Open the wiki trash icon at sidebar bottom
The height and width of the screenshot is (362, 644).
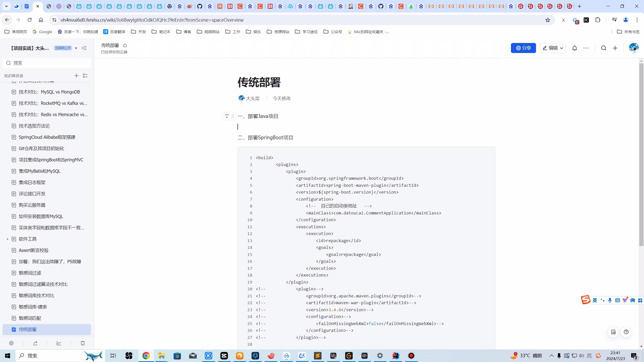[83, 343]
